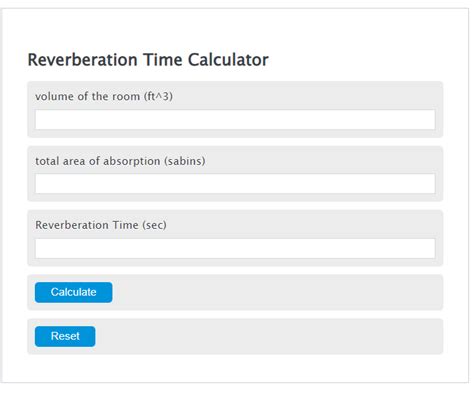Viewport: 474px width, 393px height.
Task: Click the volume of the room input field
Action: point(235,119)
